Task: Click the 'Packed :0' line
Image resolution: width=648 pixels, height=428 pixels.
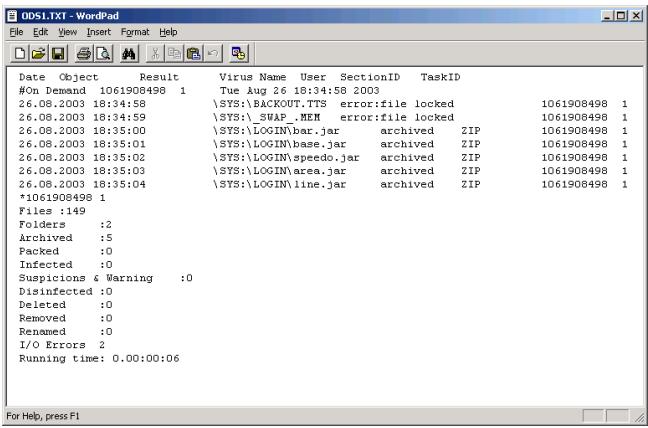Action: click(65, 251)
